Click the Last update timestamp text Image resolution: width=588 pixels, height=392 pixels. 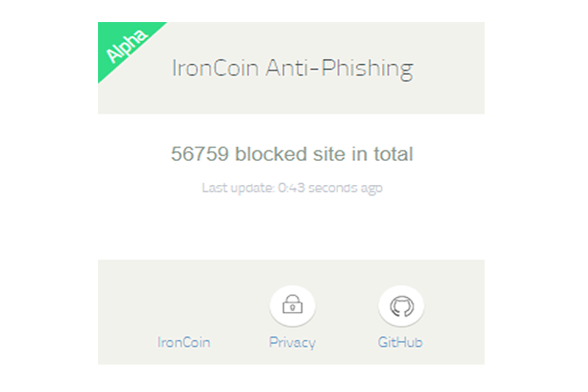click(x=293, y=187)
